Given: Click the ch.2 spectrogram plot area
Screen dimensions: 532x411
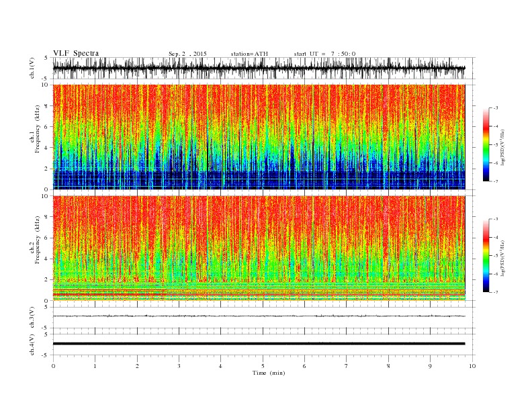Looking at the screenshot, I should click(x=259, y=248).
